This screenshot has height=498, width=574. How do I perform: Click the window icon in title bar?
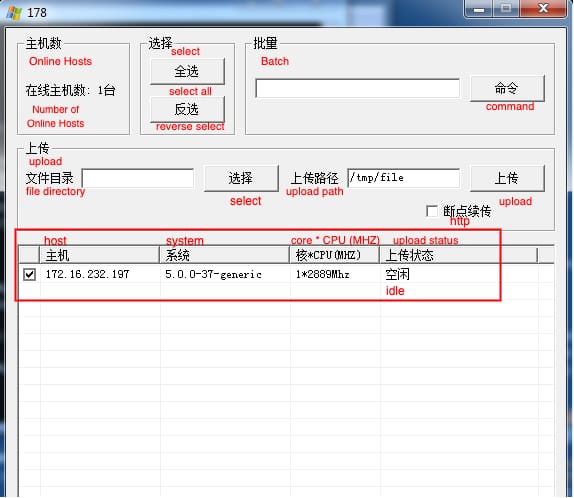pyautogui.click(x=14, y=13)
